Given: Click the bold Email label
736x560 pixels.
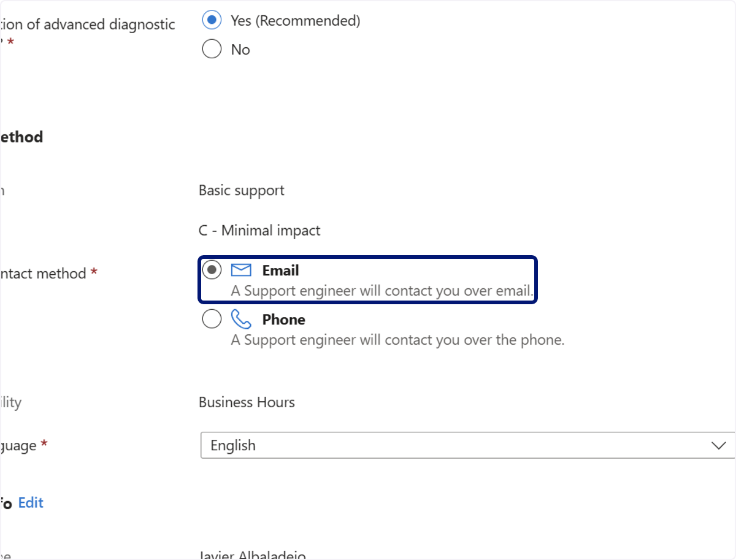Looking at the screenshot, I should (x=280, y=270).
